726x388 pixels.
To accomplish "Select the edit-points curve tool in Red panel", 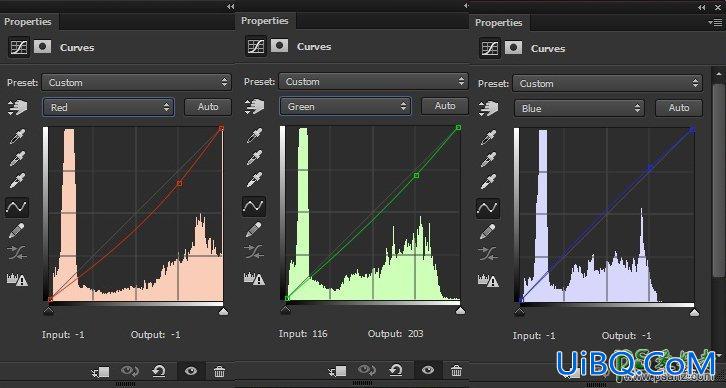I will 17,207.
